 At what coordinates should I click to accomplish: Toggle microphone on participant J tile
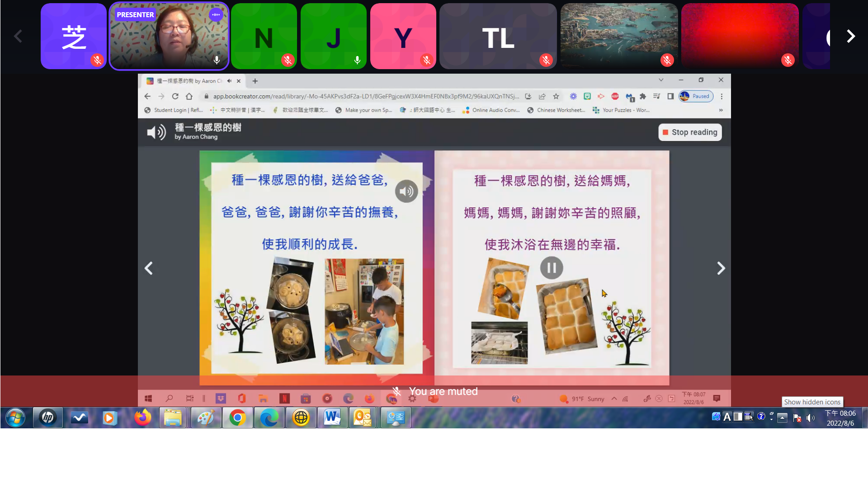click(357, 60)
